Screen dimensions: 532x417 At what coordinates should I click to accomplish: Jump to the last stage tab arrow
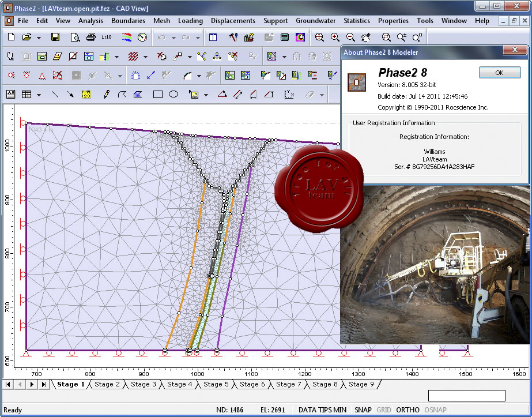pos(44,384)
